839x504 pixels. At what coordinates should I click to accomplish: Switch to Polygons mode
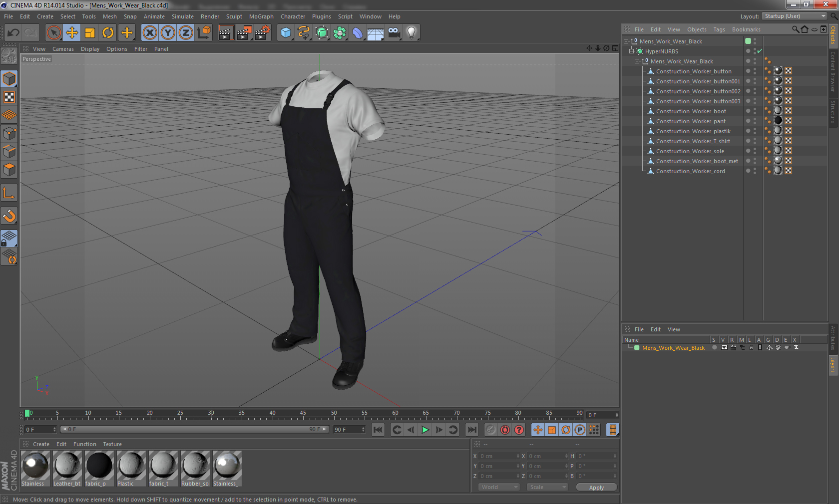pos(9,170)
